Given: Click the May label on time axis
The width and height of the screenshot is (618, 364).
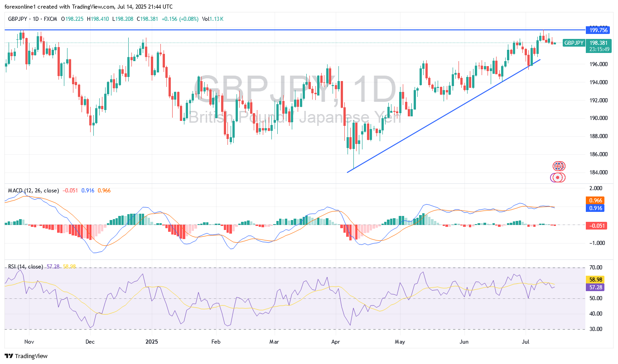Looking at the screenshot, I should click(400, 341).
